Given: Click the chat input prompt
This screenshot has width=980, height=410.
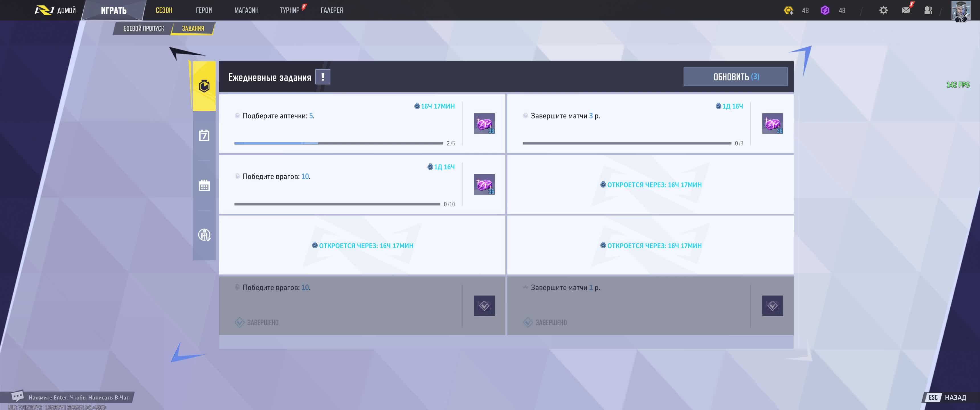Looking at the screenshot, I should (78, 397).
